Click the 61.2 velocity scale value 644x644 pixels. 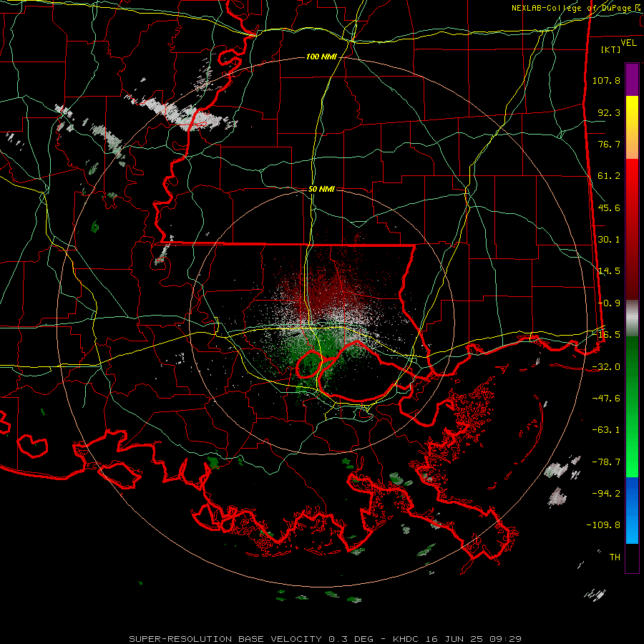pos(609,176)
